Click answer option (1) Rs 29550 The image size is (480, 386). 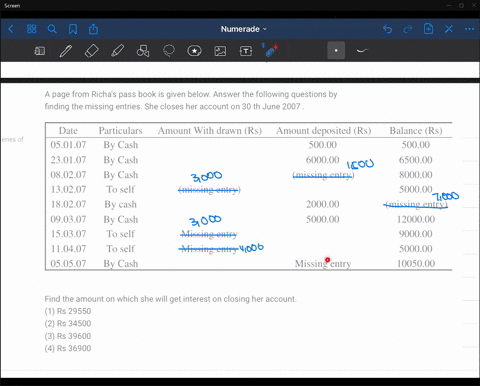pos(68,311)
